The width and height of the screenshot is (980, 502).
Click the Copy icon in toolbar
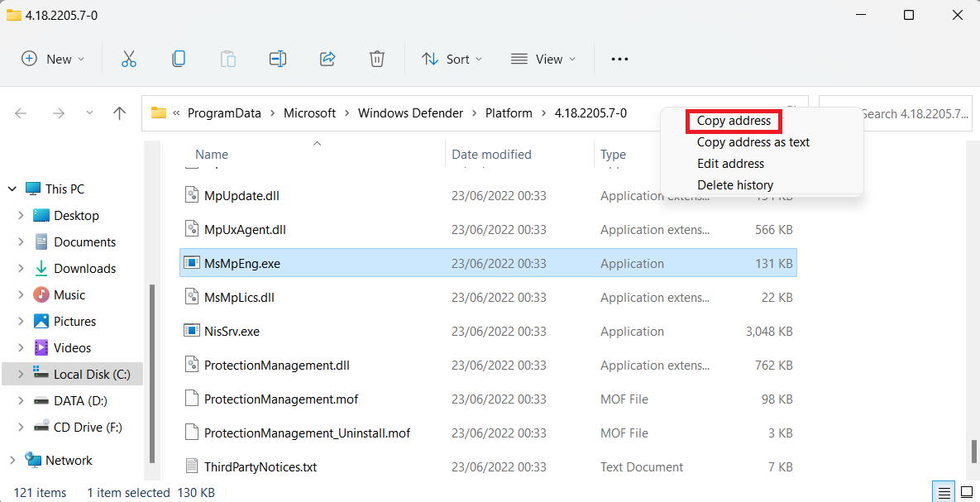pos(178,59)
